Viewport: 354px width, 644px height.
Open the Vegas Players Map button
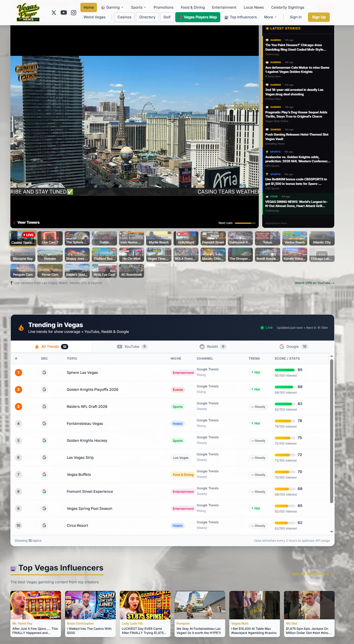[x=198, y=17]
